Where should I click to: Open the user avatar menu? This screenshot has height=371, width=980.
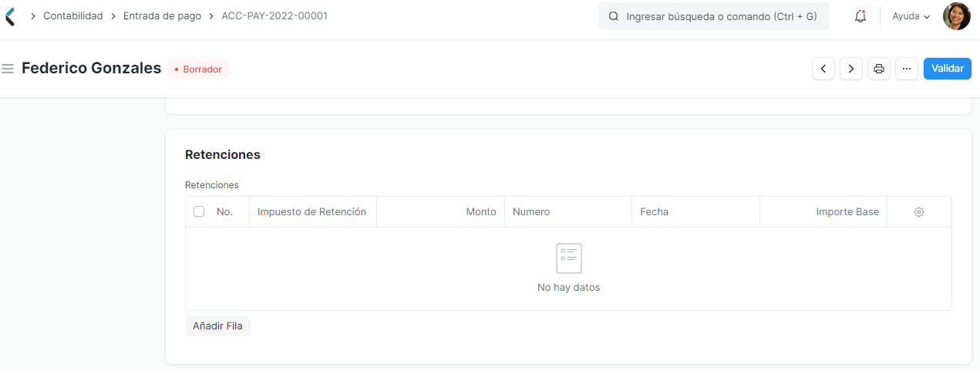tap(956, 16)
